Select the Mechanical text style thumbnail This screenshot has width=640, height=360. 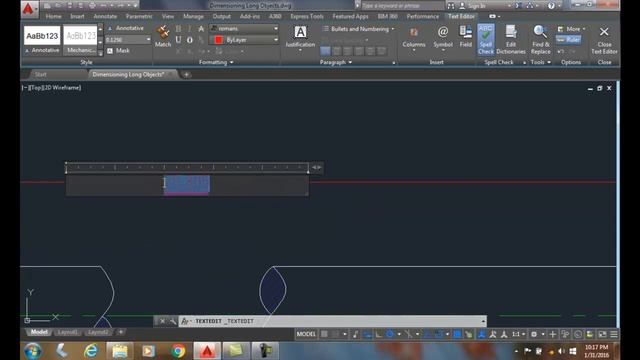80,40
